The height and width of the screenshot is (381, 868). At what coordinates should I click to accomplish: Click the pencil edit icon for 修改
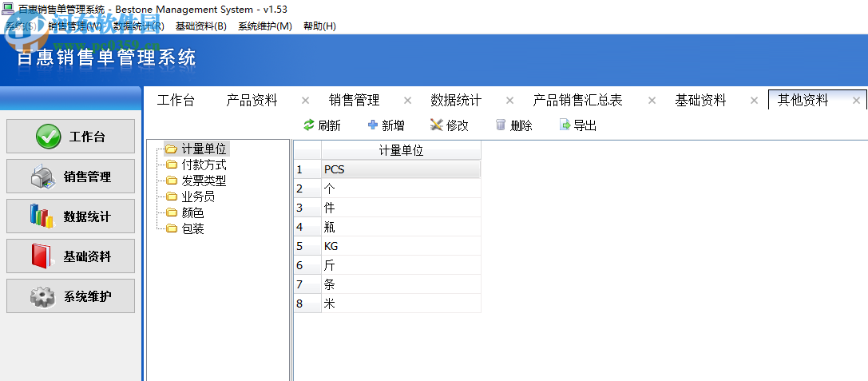(437, 125)
